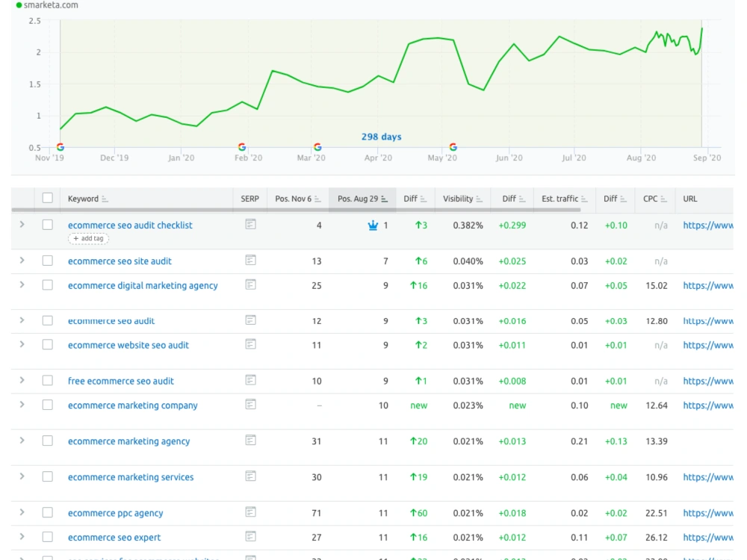Open URL link in ecommerce seo expert row
This screenshot has width=747, height=560.
coord(708,537)
